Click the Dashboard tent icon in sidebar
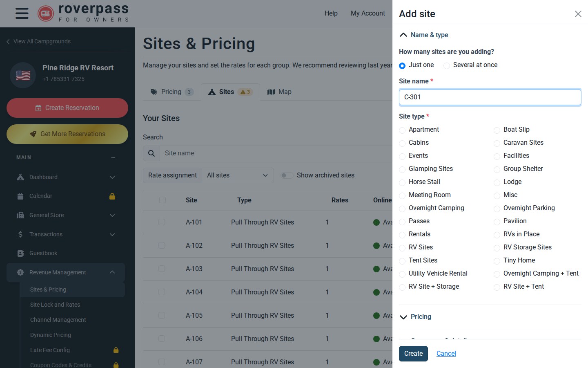The width and height of the screenshot is (588, 368). click(x=20, y=177)
